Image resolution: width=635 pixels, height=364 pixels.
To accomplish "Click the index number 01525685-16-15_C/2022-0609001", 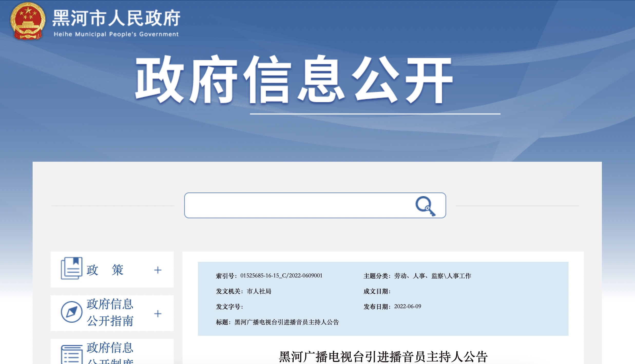I will point(281,276).
